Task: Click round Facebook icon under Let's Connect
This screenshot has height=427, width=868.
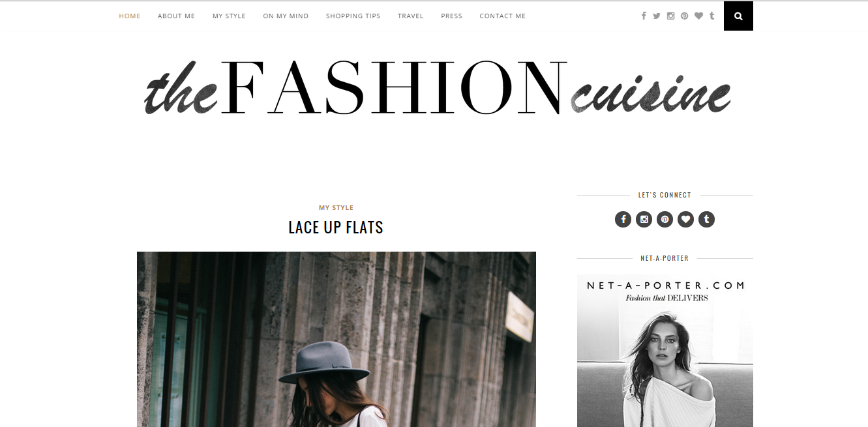Action: coord(623,219)
